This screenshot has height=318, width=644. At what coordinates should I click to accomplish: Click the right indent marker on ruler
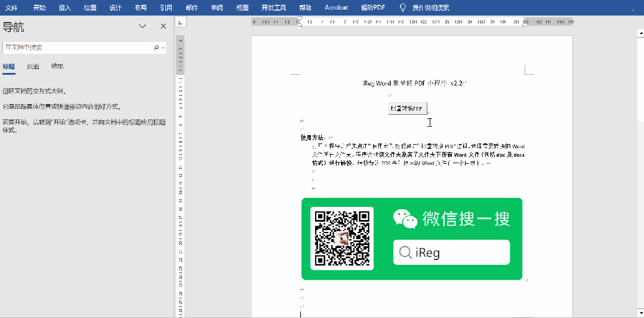click(x=524, y=25)
